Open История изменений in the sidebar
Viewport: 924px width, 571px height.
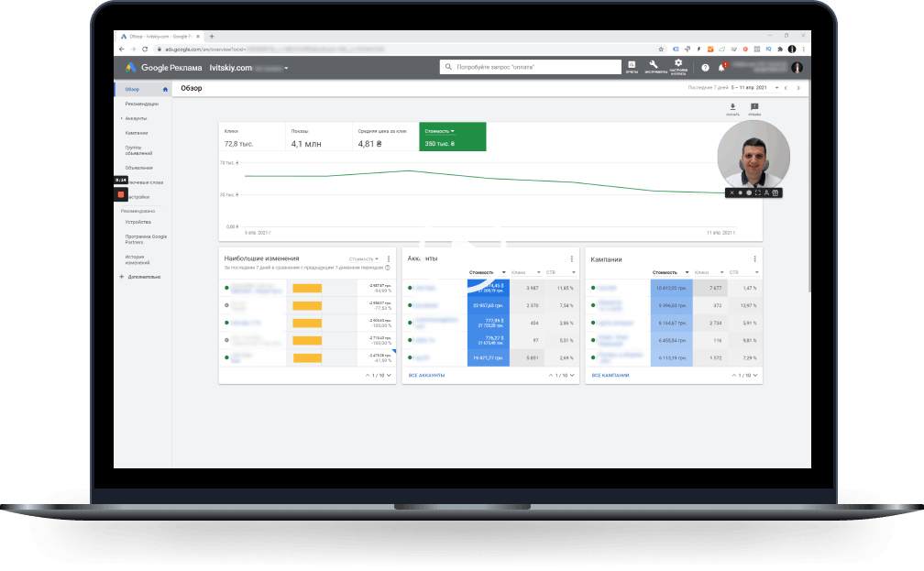click(x=136, y=259)
